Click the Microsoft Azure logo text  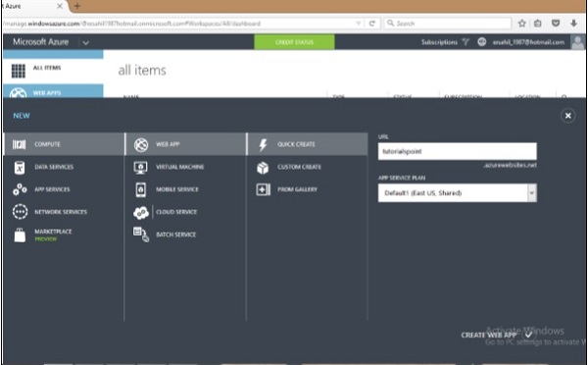(x=40, y=42)
